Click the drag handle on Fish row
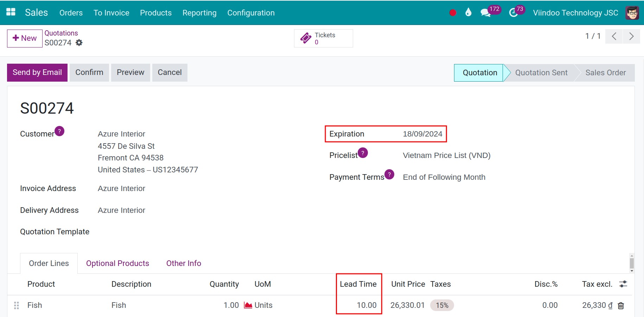This screenshot has height=317, width=644. point(16,305)
